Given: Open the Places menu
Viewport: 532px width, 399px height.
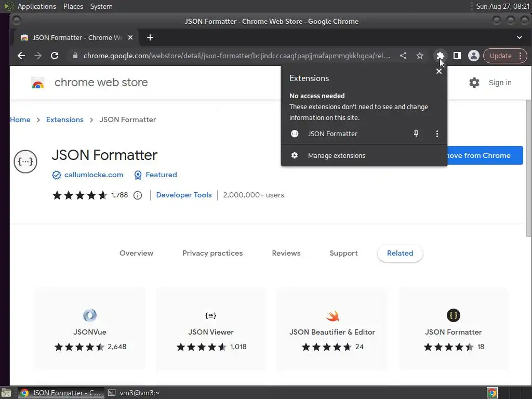Looking at the screenshot, I should pos(73,6).
